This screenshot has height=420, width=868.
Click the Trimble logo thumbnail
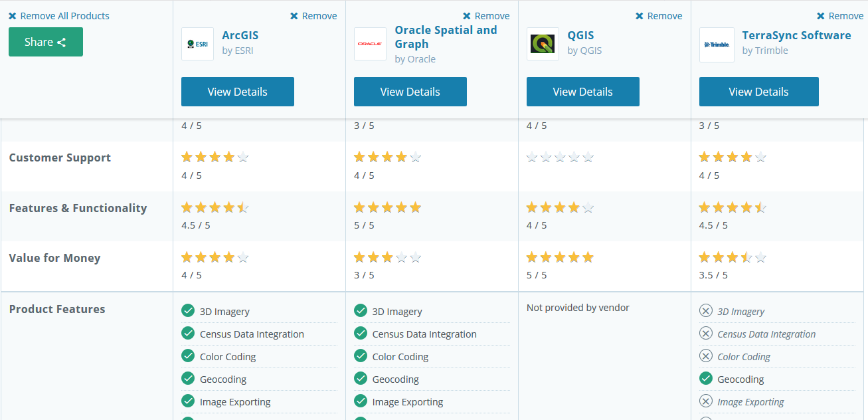(717, 45)
